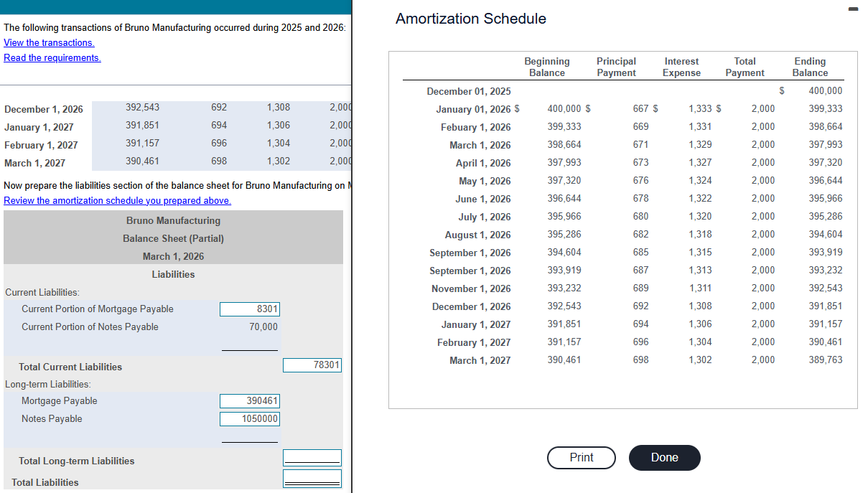The width and height of the screenshot is (868, 493).
Task: Edit the Total Current Liabilities field showing 78301
Action: (312, 365)
